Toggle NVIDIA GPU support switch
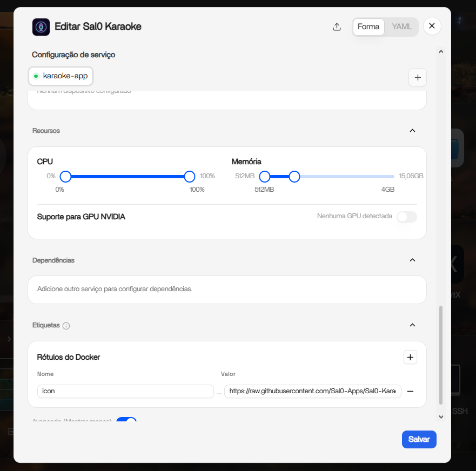476x471 pixels. pos(407,217)
